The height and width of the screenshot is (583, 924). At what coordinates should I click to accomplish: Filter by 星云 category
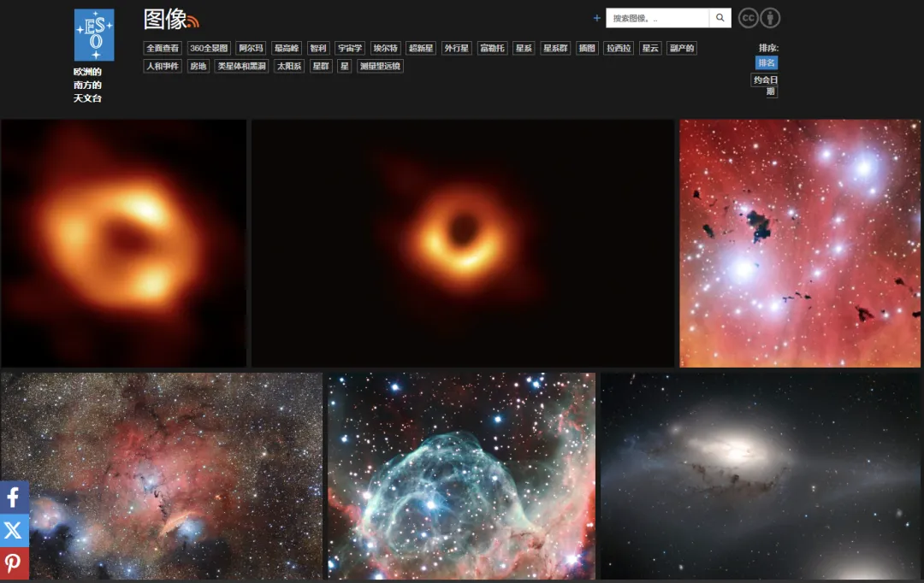(650, 49)
